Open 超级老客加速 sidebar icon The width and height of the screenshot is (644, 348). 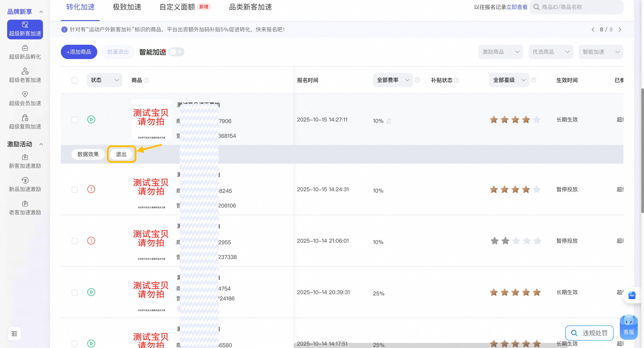point(25,71)
